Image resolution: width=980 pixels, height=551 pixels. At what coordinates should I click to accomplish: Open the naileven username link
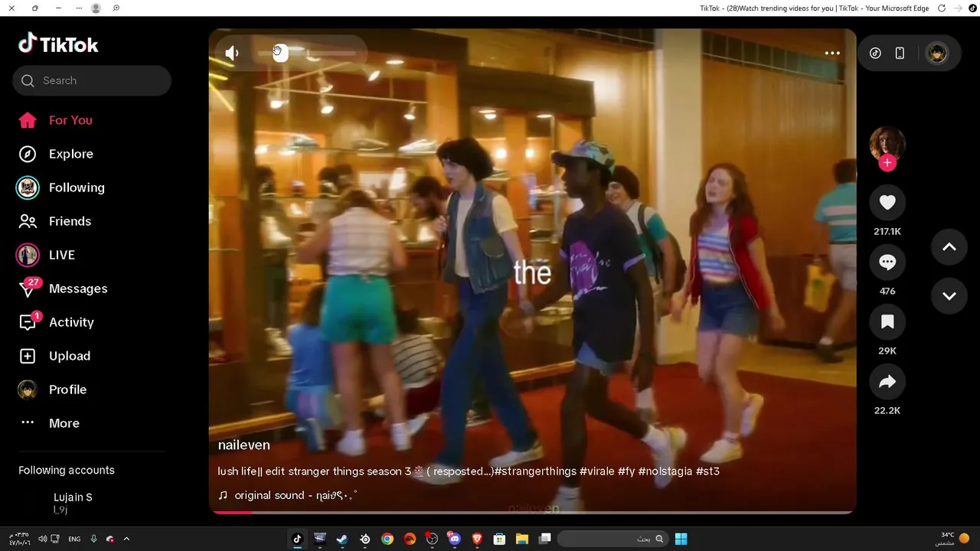tap(243, 445)
